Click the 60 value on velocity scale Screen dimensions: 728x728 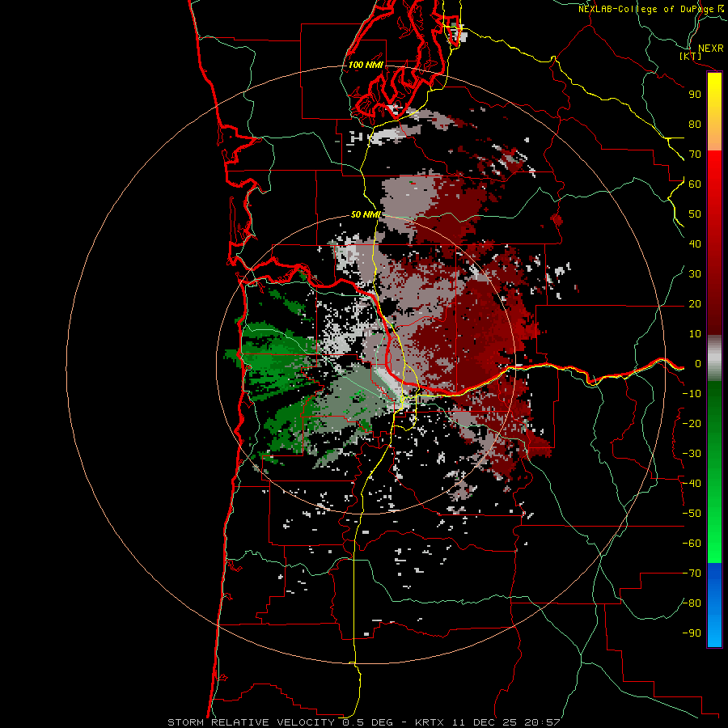695,184
